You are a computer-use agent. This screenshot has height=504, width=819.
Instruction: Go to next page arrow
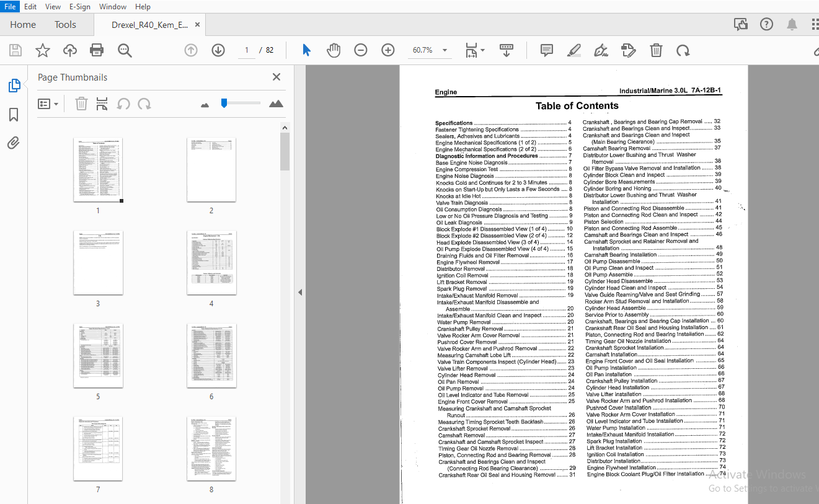[x=218, y=50]
